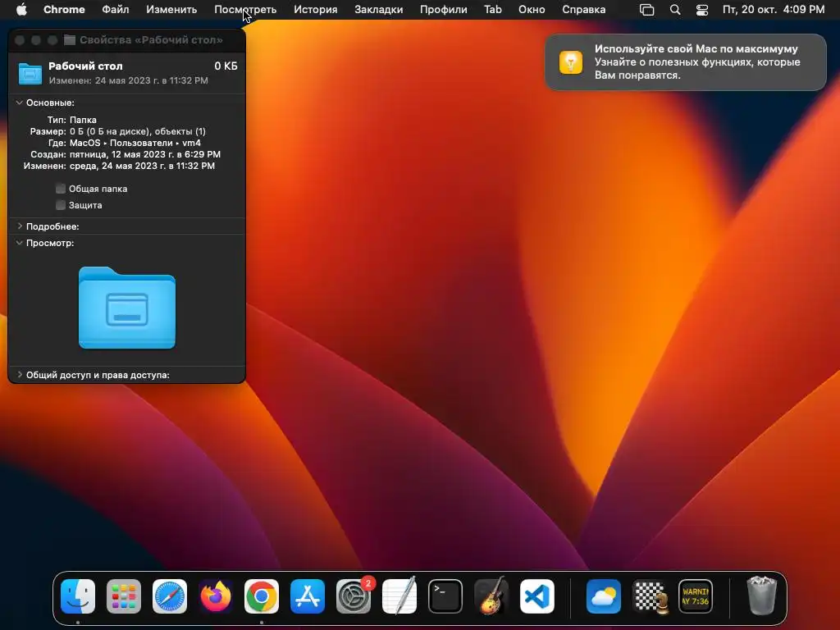Launch Terminal from the Dock
This screenshot has height=630, width=840.
pos(445,596)
